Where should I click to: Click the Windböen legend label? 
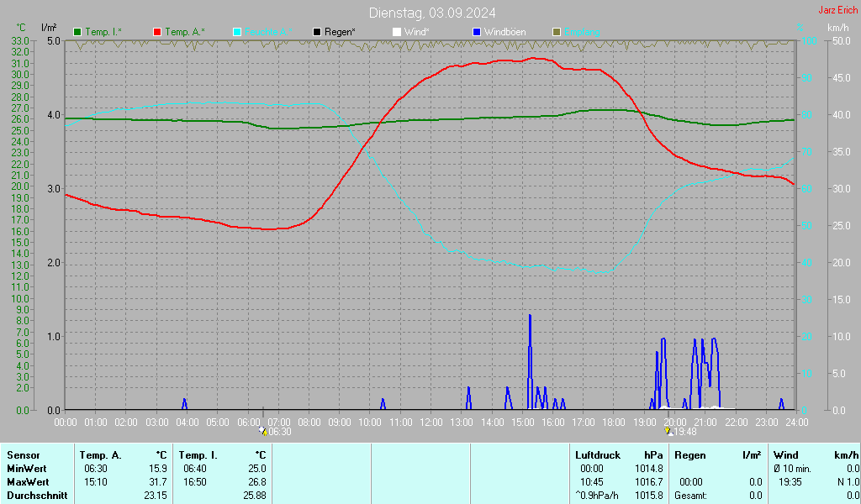tap(504, 32)
